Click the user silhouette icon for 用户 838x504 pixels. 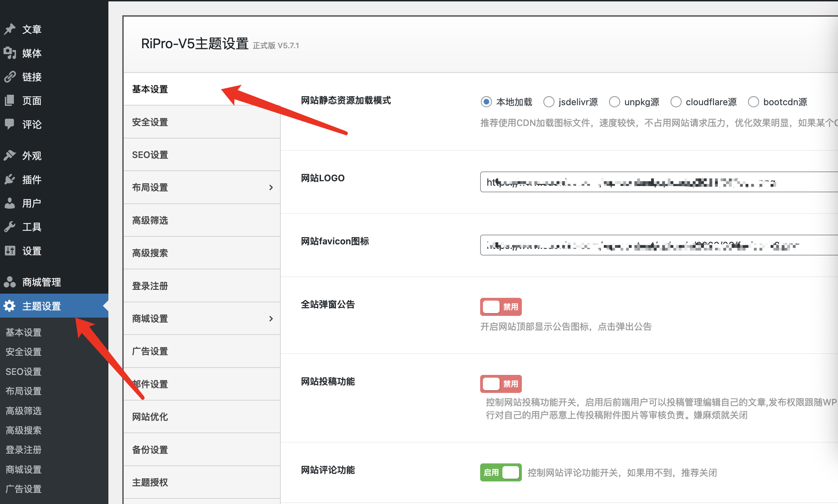[10, 203]
